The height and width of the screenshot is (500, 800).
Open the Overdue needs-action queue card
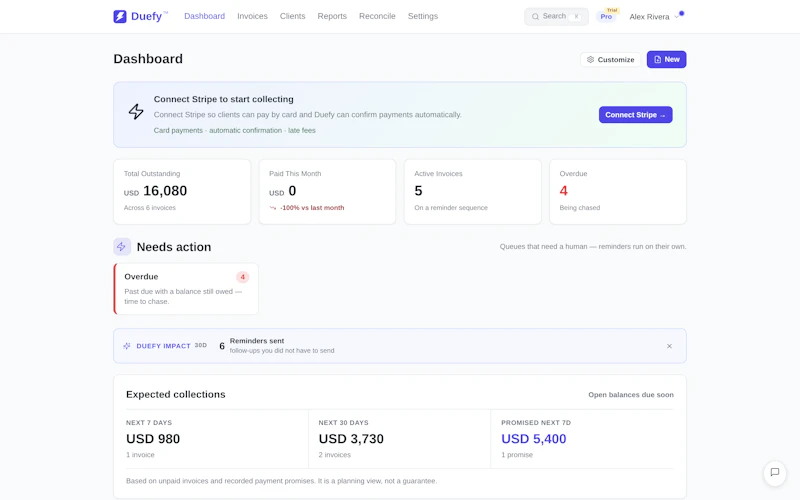186,289
